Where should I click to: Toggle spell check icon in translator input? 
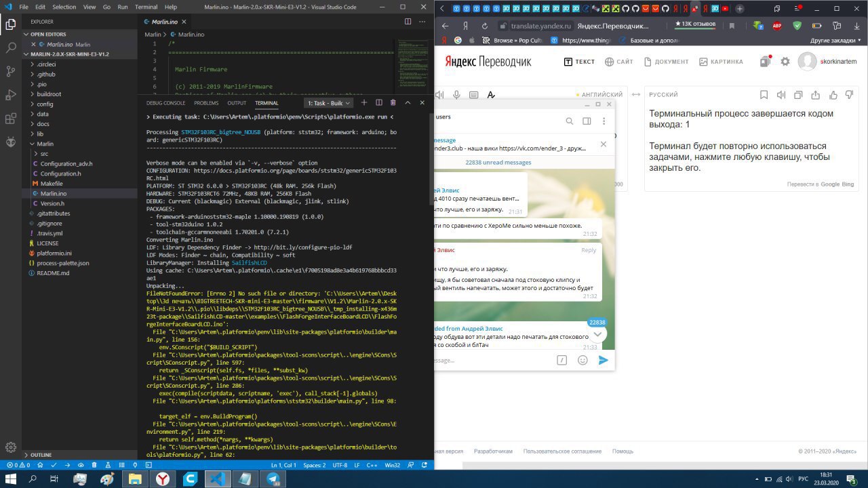coord(492,95)
